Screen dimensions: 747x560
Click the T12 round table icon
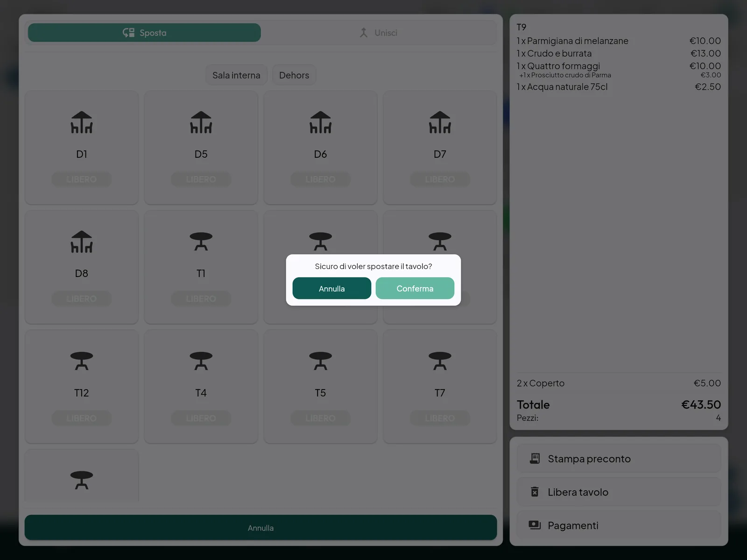tap(82, 361)
